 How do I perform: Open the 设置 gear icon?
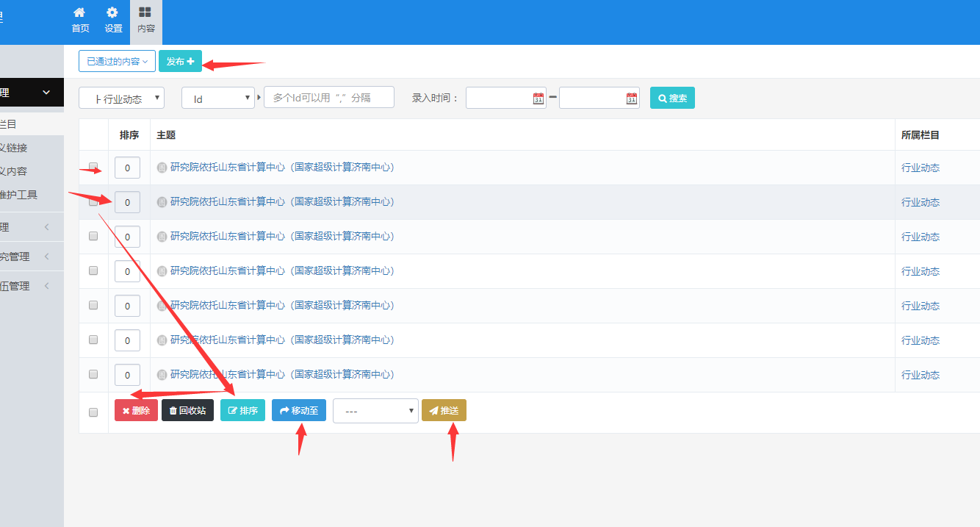pos(113,20)
